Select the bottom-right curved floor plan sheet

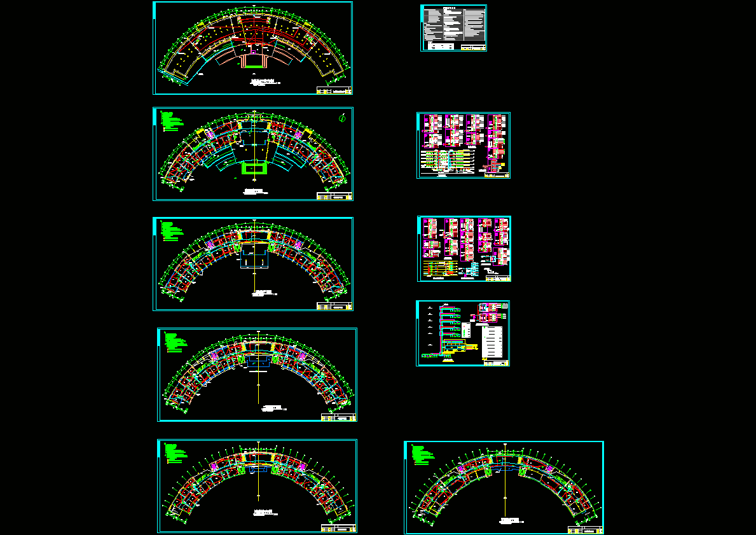[x=504, y=487]
